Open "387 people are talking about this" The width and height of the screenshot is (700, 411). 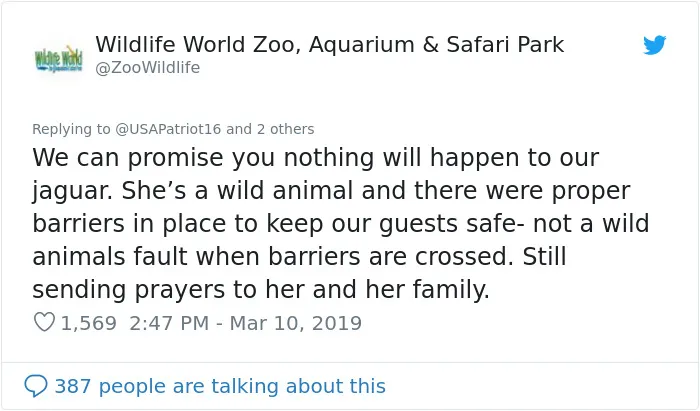pyautogui.click(x=220, y=386)
